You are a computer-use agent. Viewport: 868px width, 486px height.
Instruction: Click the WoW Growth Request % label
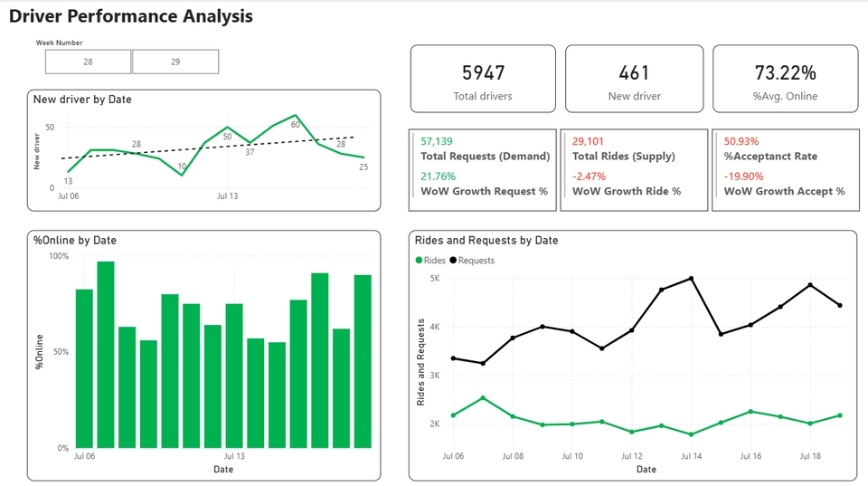click(x=484, y=191)
